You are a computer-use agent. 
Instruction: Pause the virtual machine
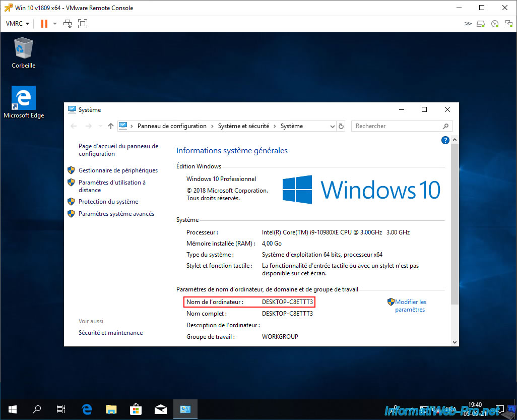pyautogui.click(x=44, y=23)
